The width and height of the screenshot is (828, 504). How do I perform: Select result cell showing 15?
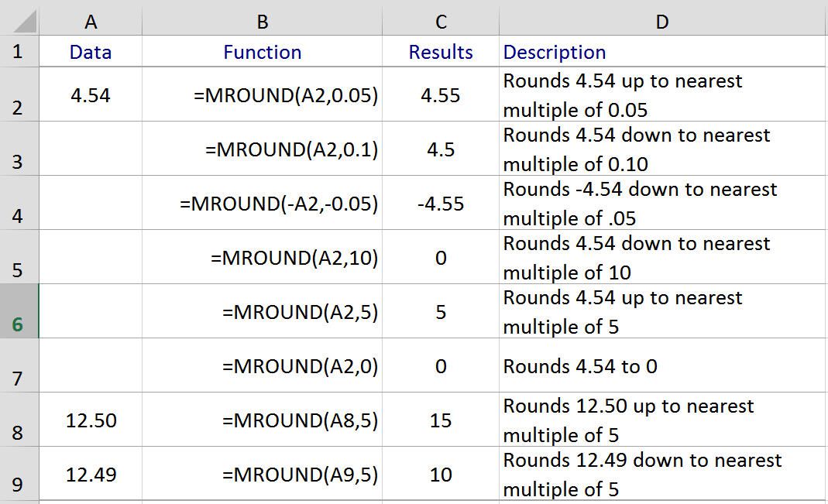coord(441,420)
